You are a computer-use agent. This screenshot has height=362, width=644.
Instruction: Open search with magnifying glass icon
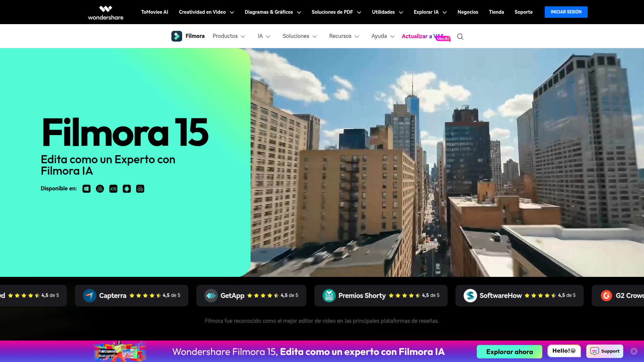tap(460, 37)
